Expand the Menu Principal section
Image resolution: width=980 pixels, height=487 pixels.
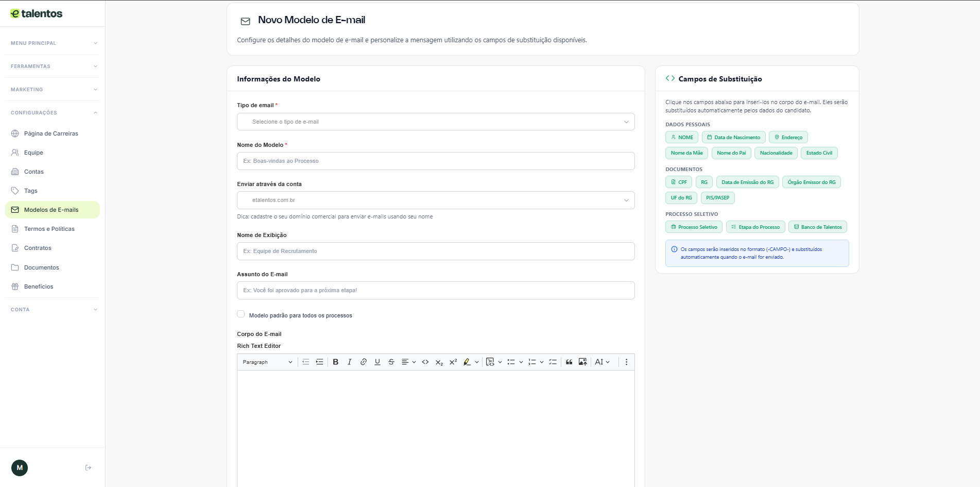pyautogui.click(x=53, y=43)
